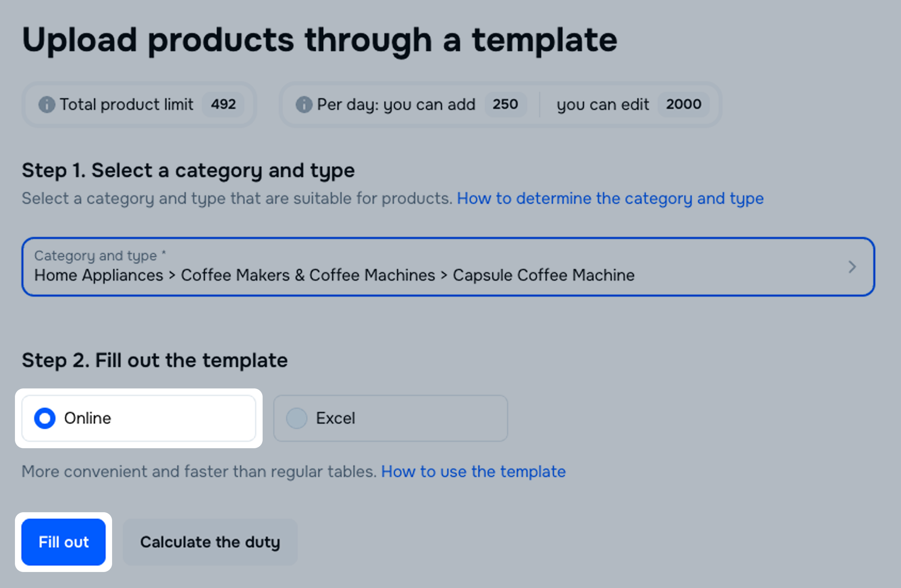
Task: Click the Per day: you can add label
Action: (x=396, y=105)
